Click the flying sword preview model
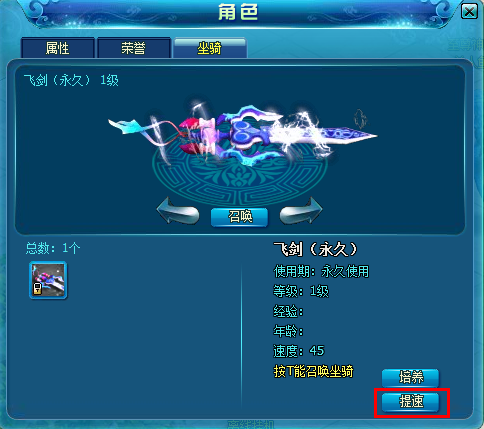484x429 pixels. [x=242, y=133]
